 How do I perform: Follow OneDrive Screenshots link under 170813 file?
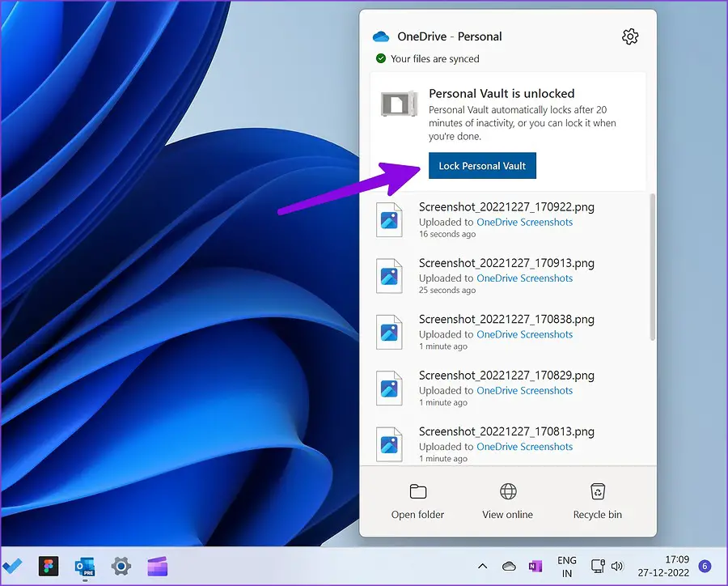coord(524,447)
